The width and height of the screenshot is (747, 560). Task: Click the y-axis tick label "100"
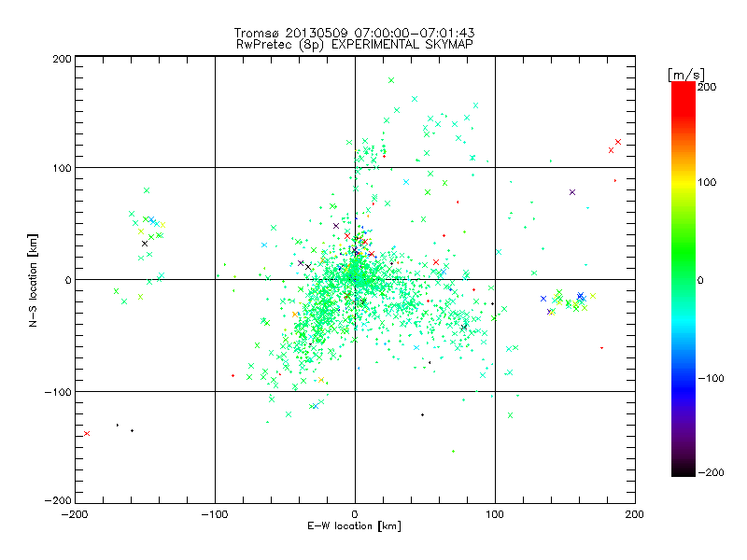(x=62, y=168)
